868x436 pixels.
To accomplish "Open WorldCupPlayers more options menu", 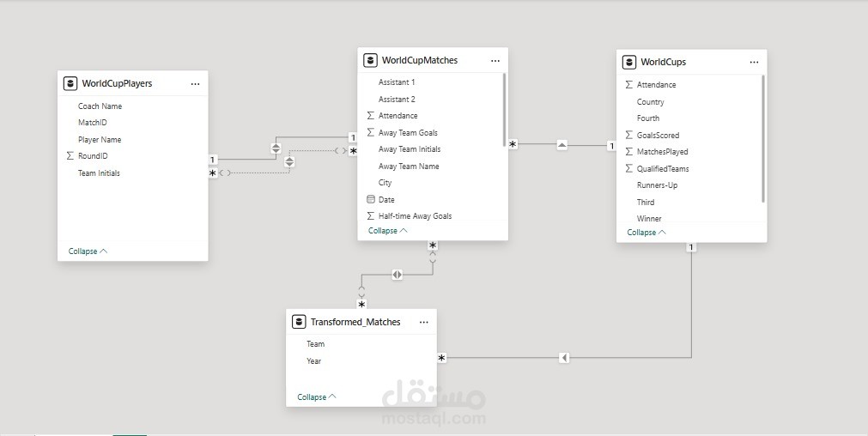I will 195,83.
